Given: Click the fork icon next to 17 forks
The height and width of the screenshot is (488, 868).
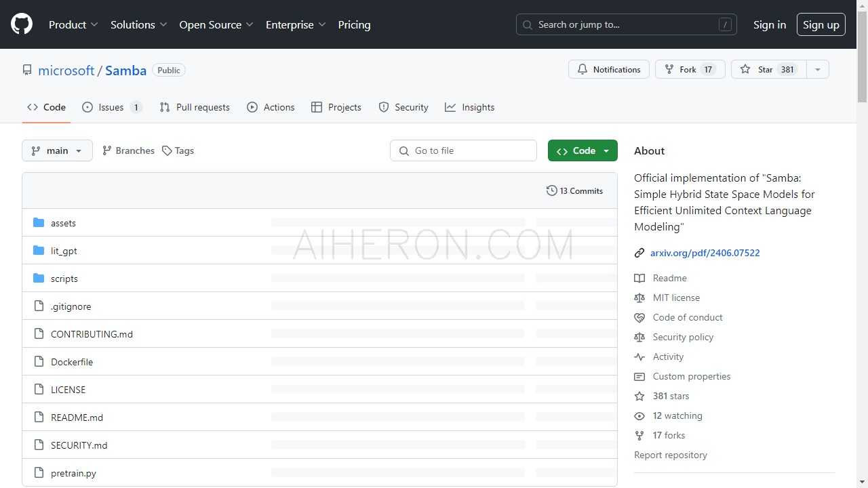Looking at the screenshot, I should pos(639,435).
